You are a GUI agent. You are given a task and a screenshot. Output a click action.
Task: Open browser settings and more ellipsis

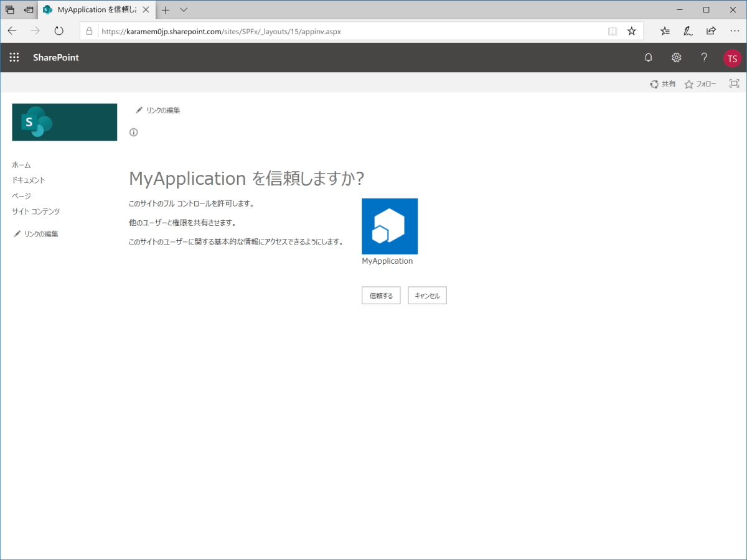(x=733, y=31)
